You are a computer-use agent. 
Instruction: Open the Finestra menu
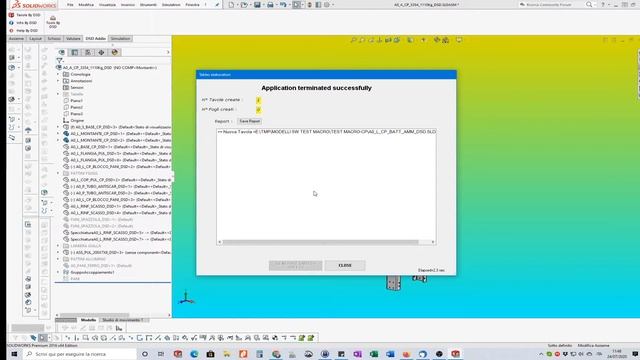[192, 5]
